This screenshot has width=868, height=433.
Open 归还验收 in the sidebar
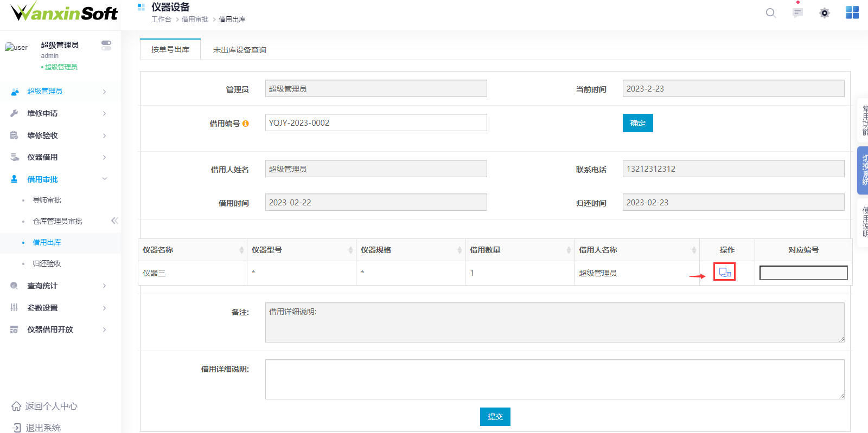pyautogui.click(x=47, y=263)
